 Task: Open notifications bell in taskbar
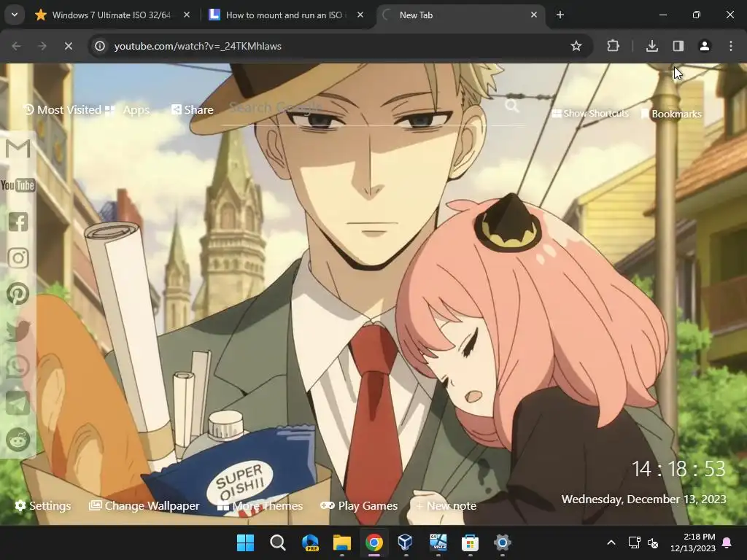coord(727,542)
